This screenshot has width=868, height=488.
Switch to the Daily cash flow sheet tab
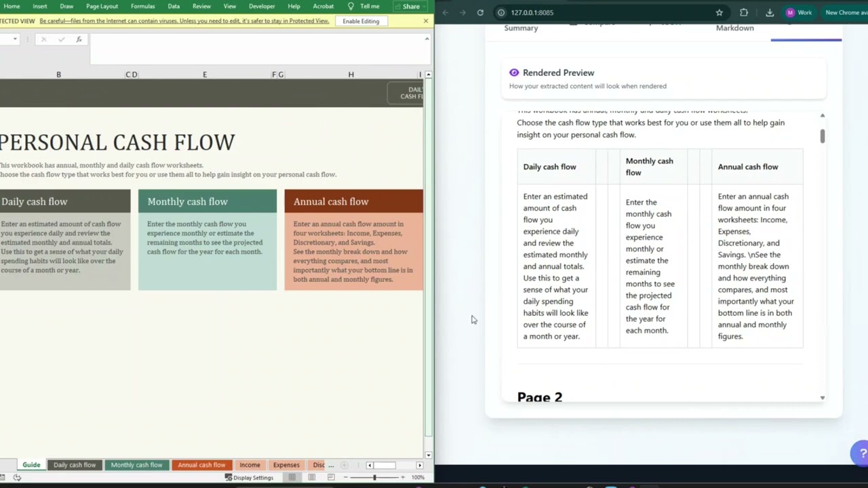tap(75, 465)
